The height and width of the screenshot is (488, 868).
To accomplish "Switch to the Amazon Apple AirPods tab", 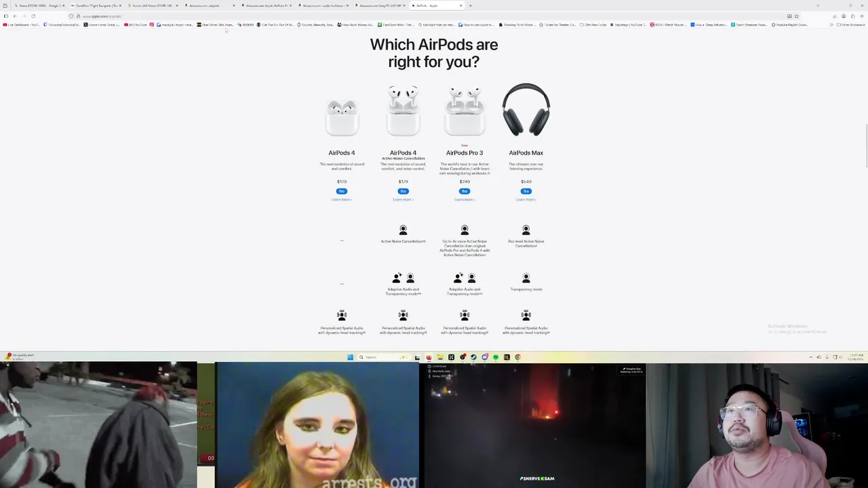I will click(266, 5).
